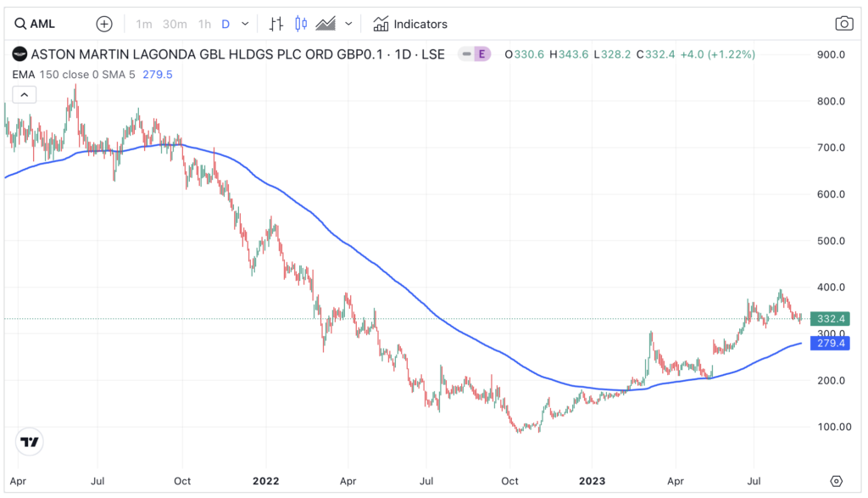Toggle the market status pill indicator
Screen dimensions: 868x498
[467, 54]
